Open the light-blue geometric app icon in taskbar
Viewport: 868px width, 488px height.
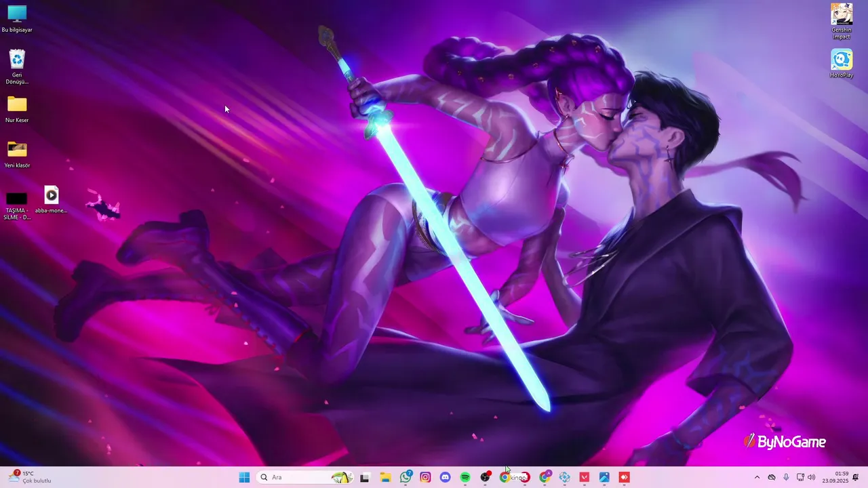click(x=565, y=477)
